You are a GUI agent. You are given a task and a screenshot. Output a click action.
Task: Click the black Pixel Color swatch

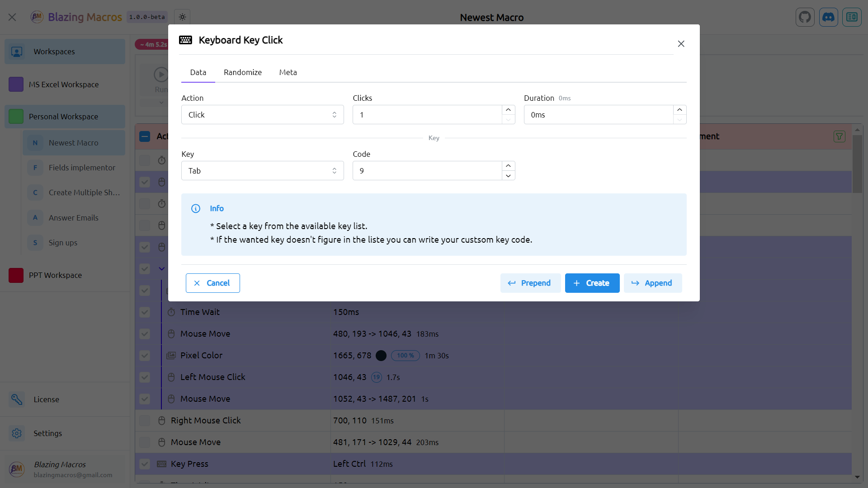[381, 356]
